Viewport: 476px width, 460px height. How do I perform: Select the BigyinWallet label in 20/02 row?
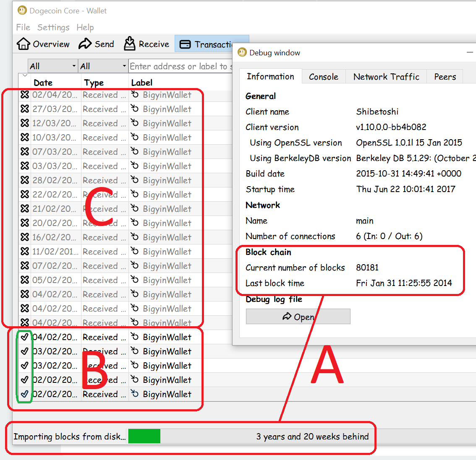167,223
